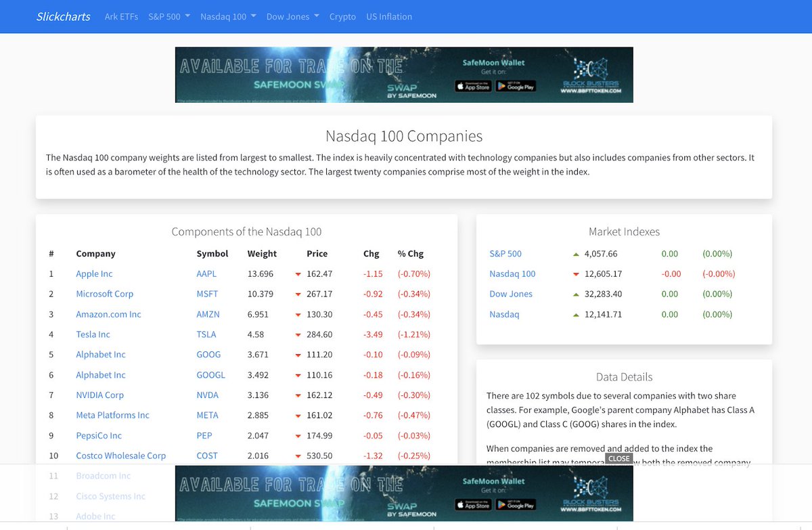Tap Block Busters logo in top banner
The image size is (812, 530).
coord(591,76)
